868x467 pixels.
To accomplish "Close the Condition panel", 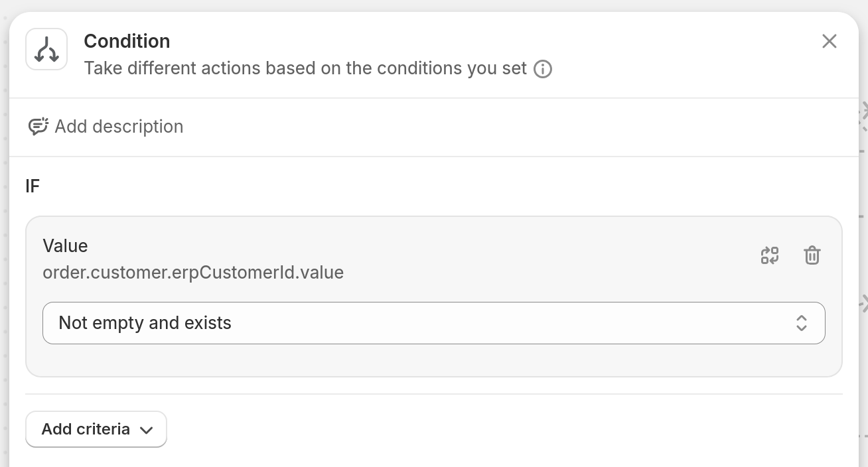I will click(830, 41).
